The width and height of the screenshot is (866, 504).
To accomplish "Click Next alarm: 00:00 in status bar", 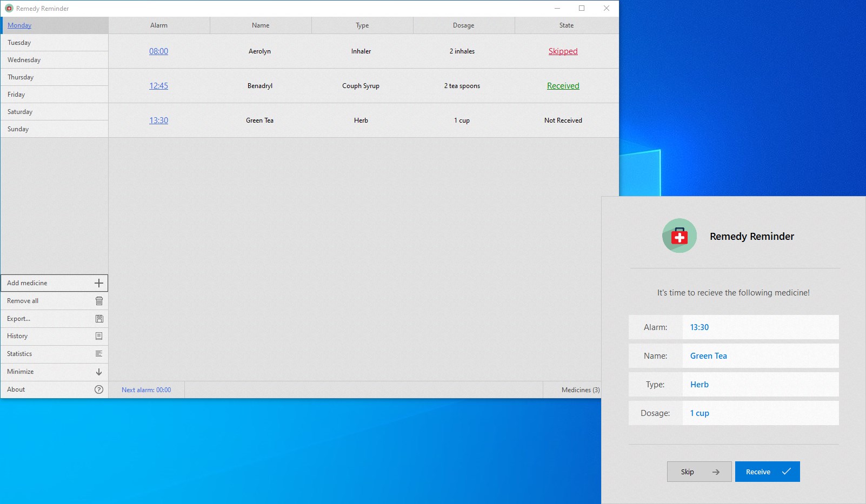I will 146,389.
